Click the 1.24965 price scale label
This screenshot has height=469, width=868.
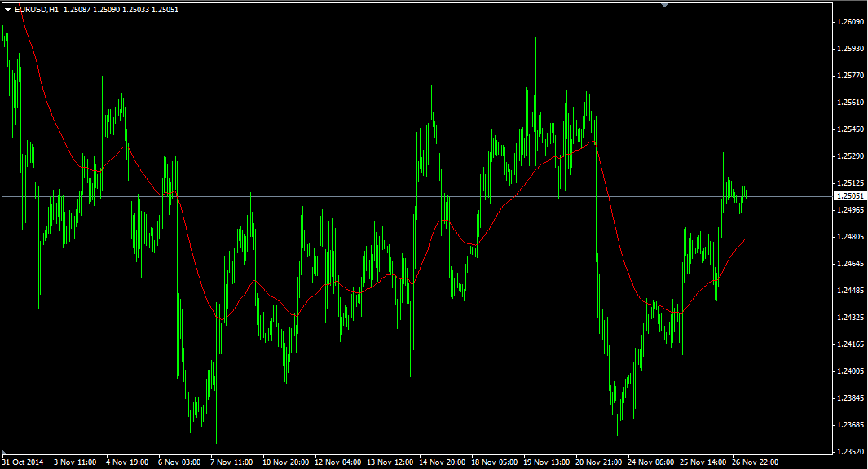(x=850, y=209)
